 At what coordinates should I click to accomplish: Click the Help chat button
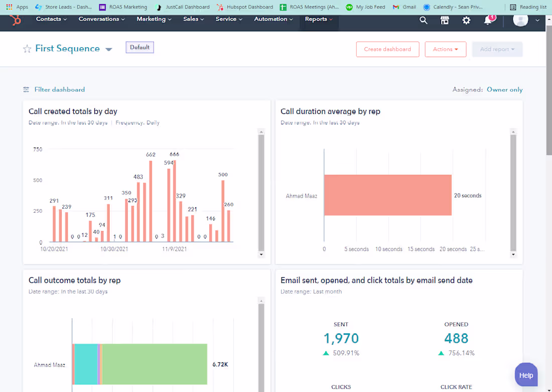point(526,375)
